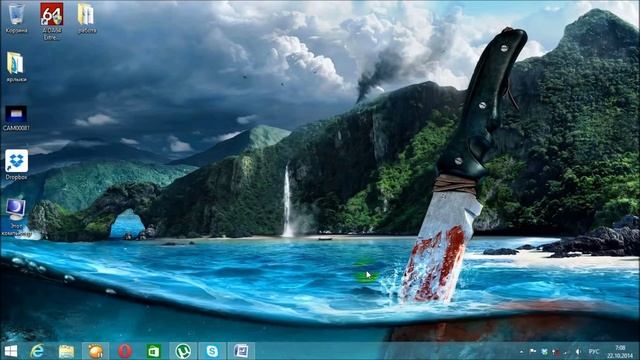Open the Dropbox desktop shortcut
The height and width of the screenshot is (360, 640).
click(x=16, y=164)
